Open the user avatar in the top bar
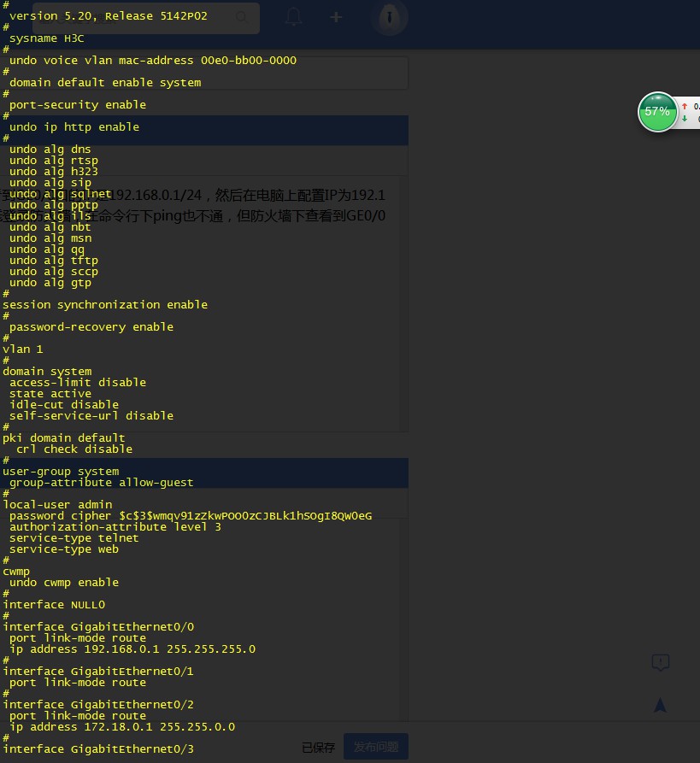The width and height of the screenshot is (700, 763). [x=389, y=18]
